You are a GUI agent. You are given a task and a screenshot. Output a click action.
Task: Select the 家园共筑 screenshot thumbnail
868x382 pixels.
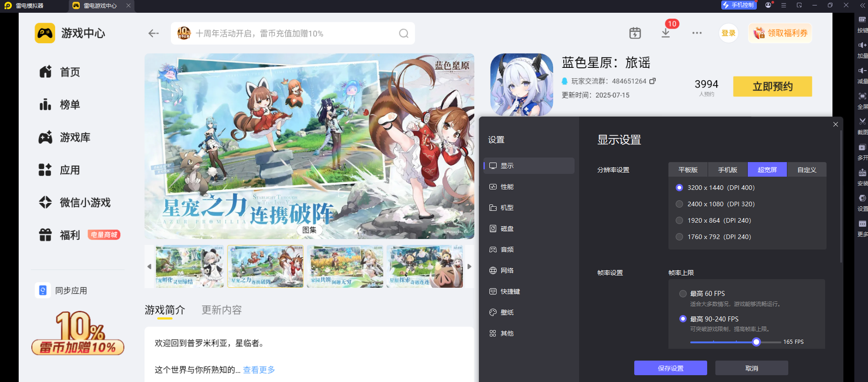point(345,266)
